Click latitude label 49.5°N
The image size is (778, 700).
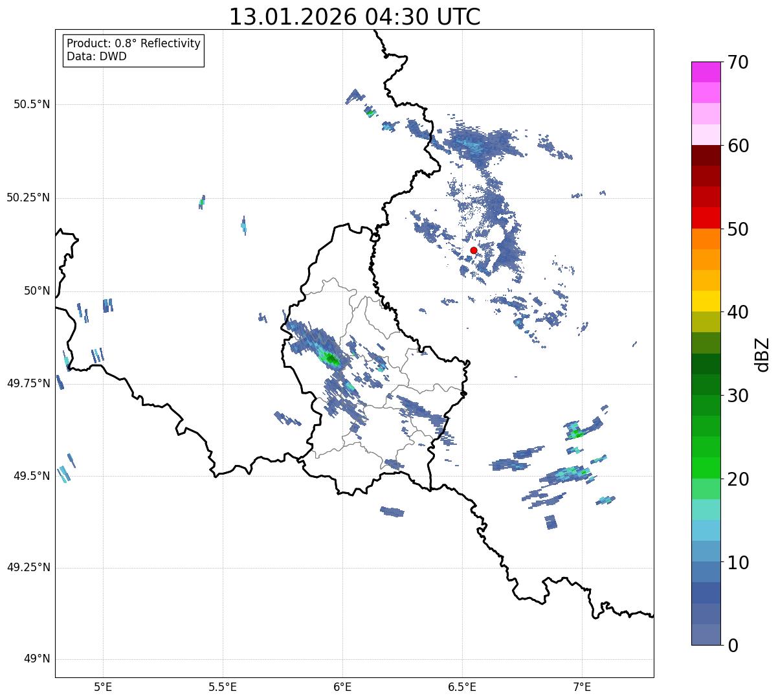coord(31,476)
